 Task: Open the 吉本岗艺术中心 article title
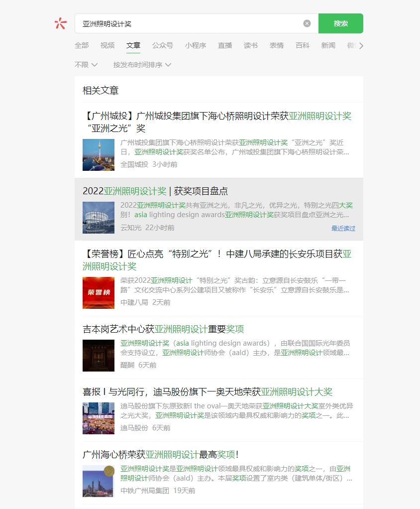pos(163,329)
